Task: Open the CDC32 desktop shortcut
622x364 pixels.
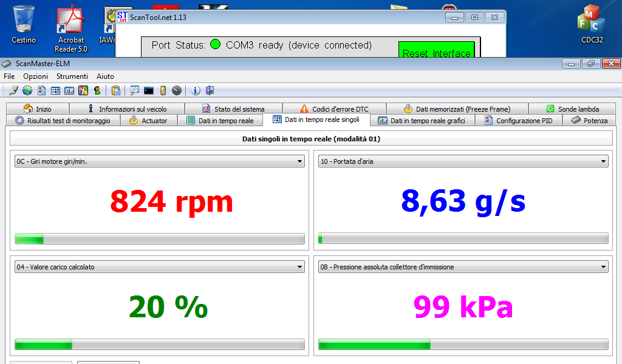Action: (x=590, y=24)
